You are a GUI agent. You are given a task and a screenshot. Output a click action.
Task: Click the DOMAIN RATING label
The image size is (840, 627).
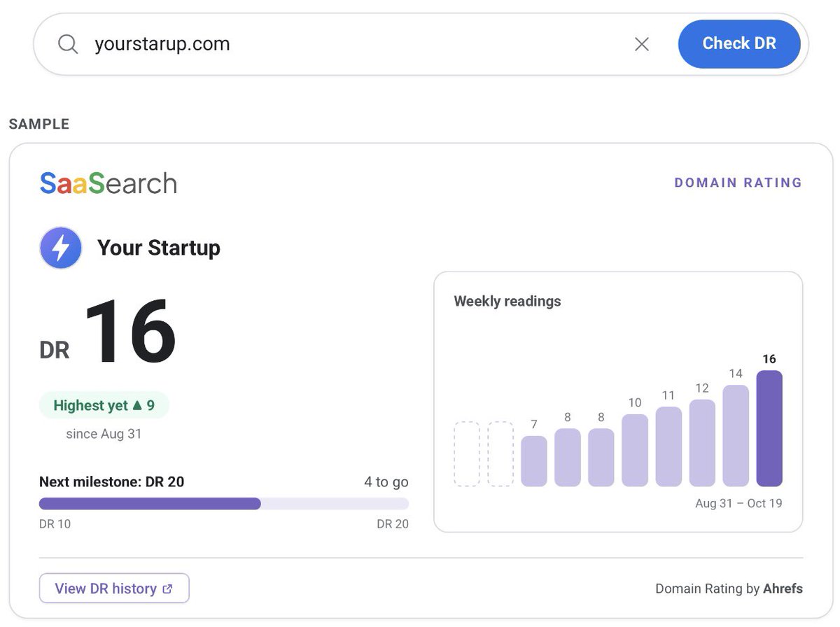point(738,183)
